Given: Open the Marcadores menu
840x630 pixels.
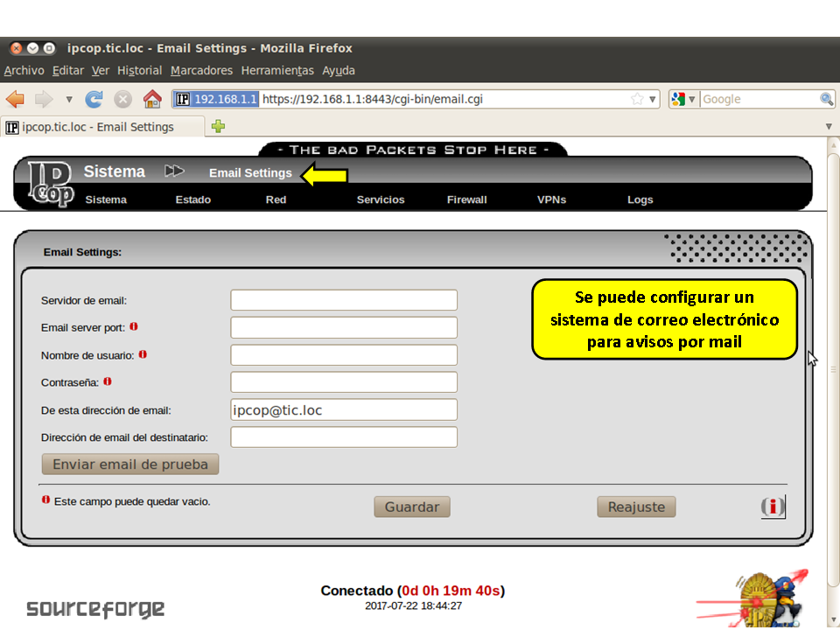Looking at the screenshot, I should 201,70.
